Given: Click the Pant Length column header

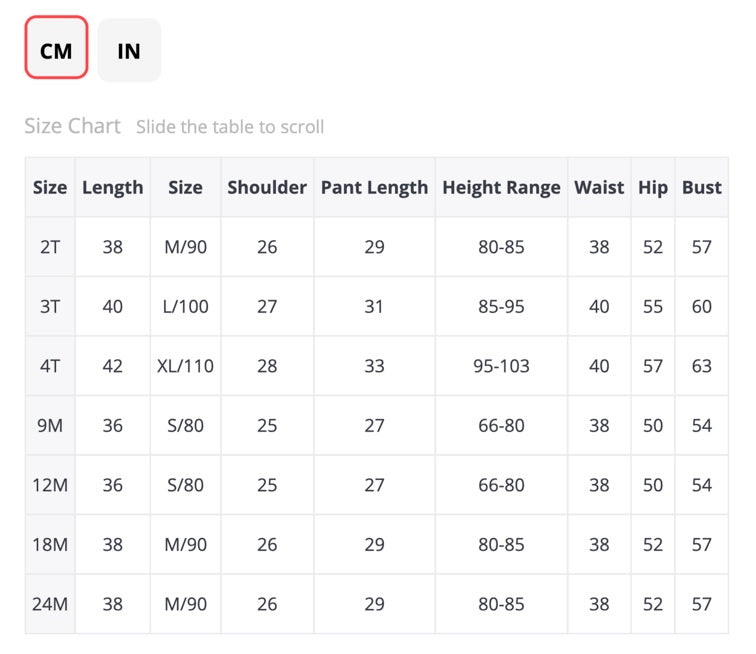Looking at the screenshot, I should tap(375, 187).
